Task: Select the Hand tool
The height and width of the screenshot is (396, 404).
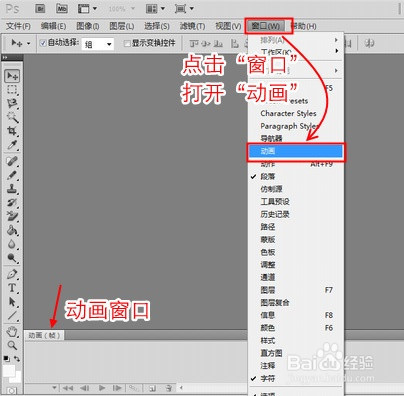Action: [12, 331]
